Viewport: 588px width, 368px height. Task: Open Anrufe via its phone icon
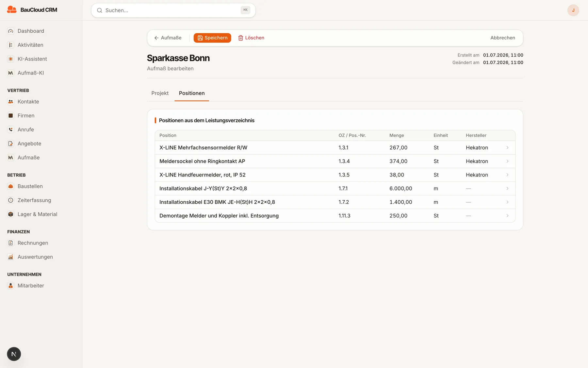point(11,130)
